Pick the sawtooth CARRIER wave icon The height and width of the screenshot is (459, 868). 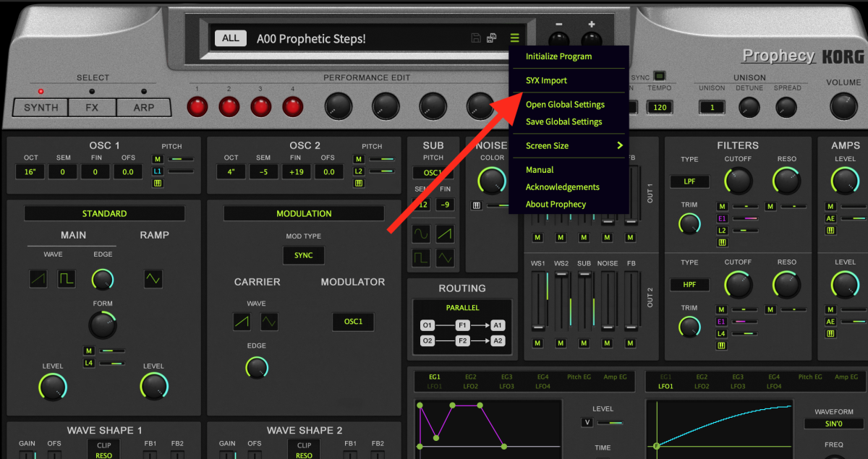242,322
